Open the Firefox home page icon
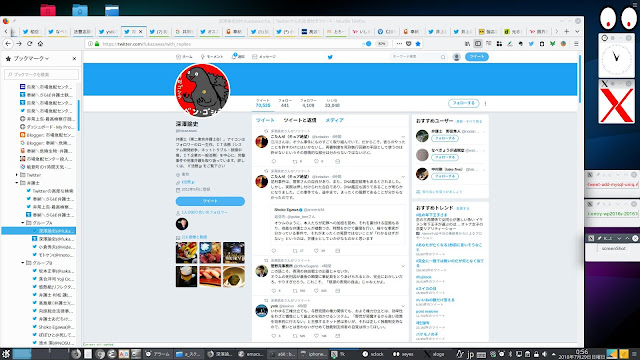Viewport: 640px width, 360px height. click(40, 44)
